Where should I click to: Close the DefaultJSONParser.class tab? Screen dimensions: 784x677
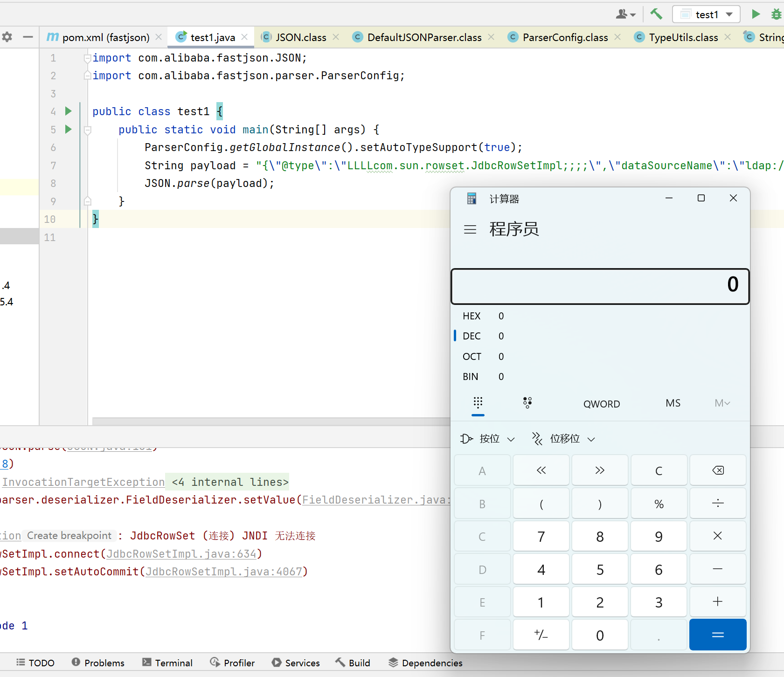491,37
